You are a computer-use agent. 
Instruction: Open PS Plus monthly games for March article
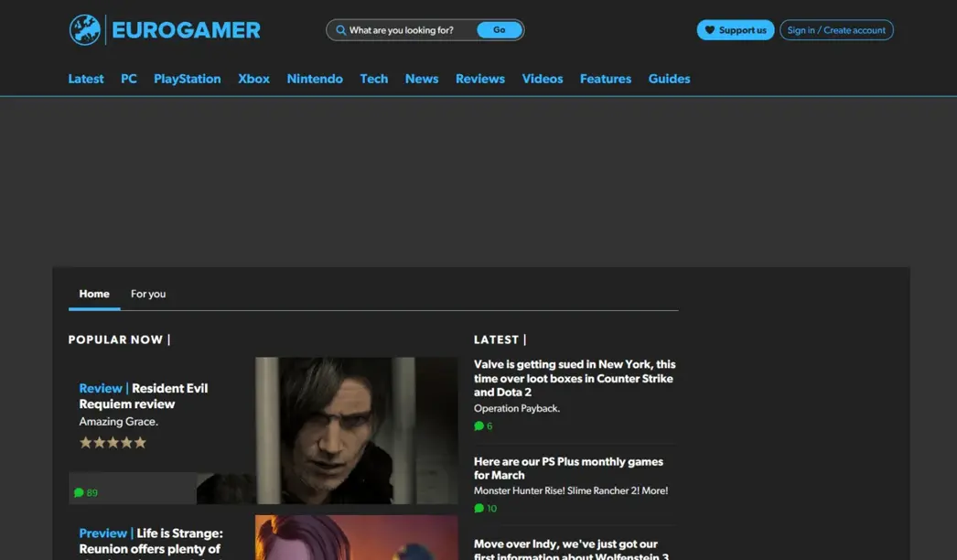[x=568, y=468]
